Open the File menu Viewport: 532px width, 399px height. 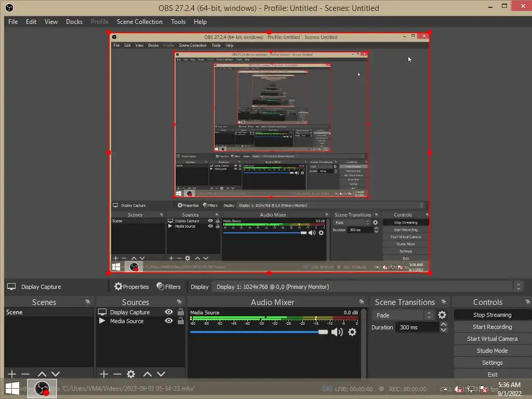tap(13, 22)
